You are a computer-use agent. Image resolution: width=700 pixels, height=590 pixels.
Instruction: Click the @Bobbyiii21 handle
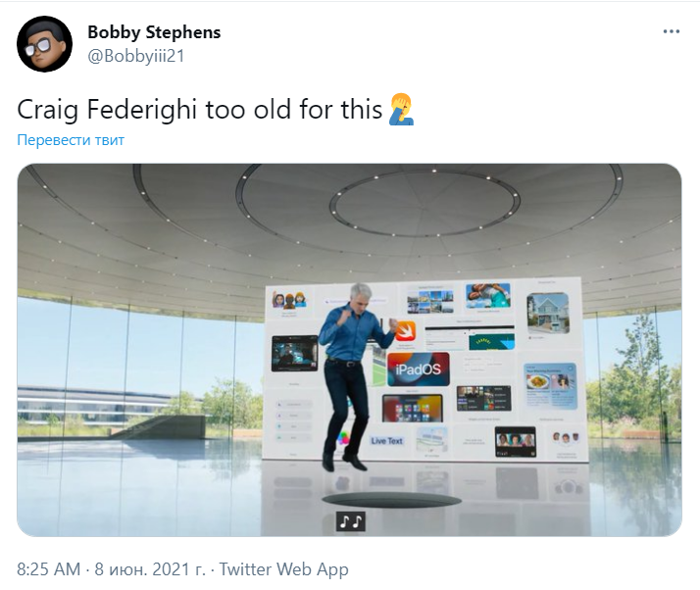(x=136, y=56)
